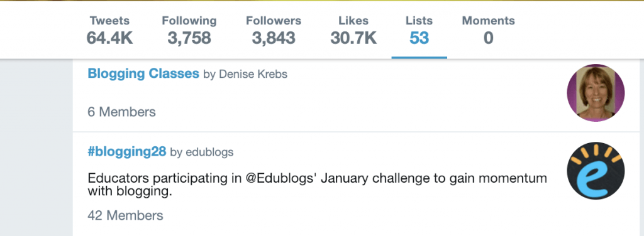The width and height of the screenshot is (644, 236).
Task: Open the Moments tab
Action: pyautogui.click(x=488, y=31)
